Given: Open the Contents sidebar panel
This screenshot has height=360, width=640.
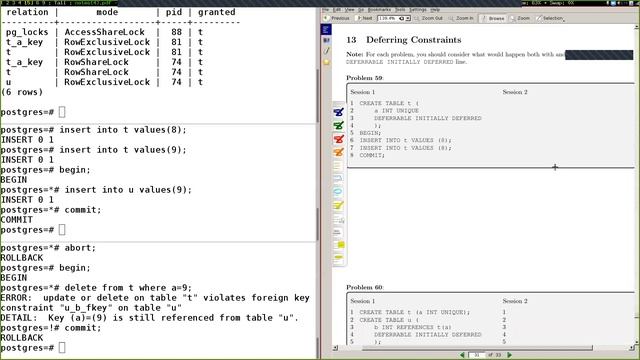Looking at the screenshot, I should tap(326, 29).
